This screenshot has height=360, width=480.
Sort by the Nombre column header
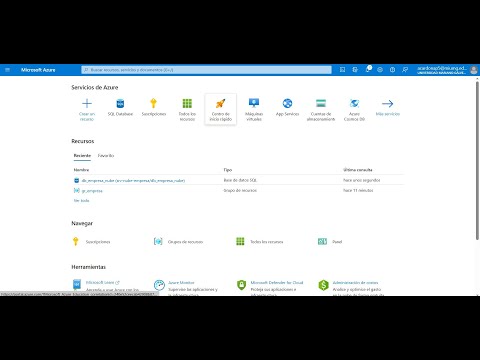tap(81, 170)
